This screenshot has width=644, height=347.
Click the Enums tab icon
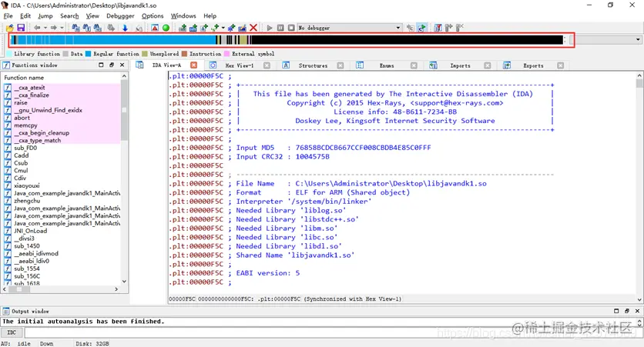click(x=360, y=65)
